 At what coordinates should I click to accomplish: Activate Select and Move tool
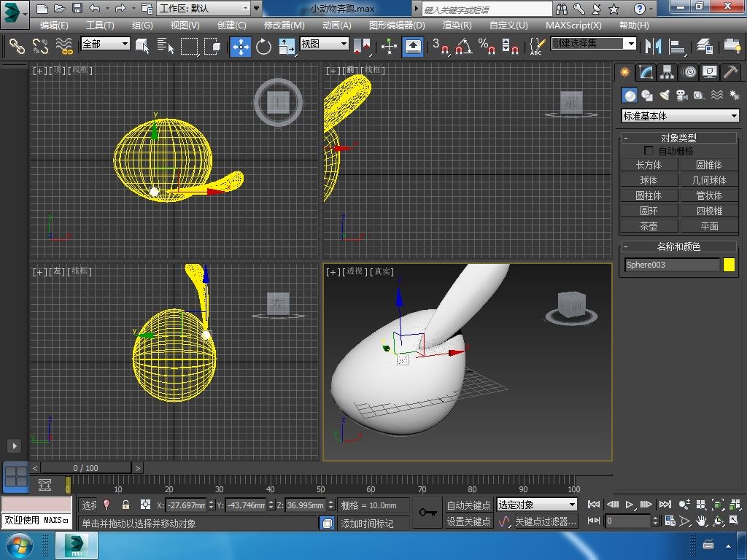point(241,47)
